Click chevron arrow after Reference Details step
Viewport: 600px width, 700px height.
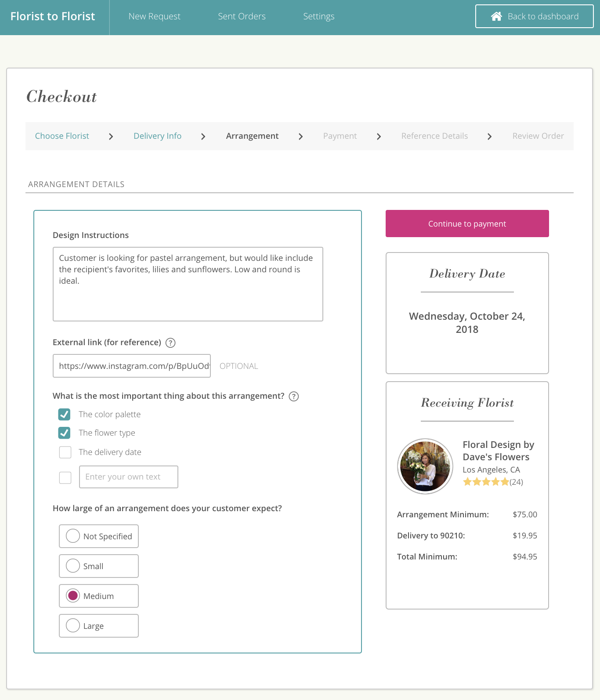pyautogui.click(x=489, y=137)
